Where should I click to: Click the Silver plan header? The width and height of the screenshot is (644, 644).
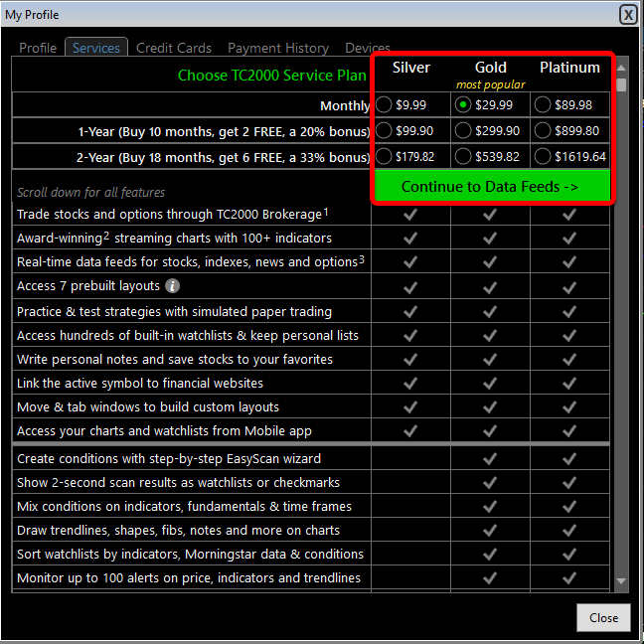(411, 68)
